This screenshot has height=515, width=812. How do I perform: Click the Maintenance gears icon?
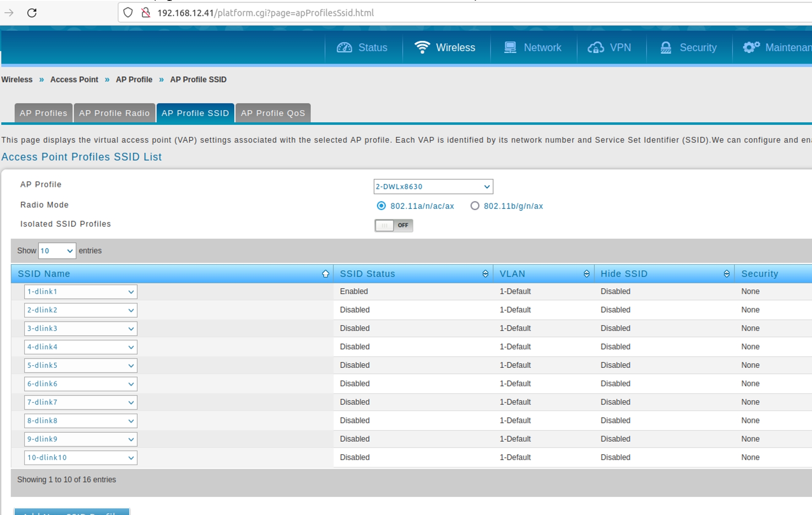click(751, 47)
